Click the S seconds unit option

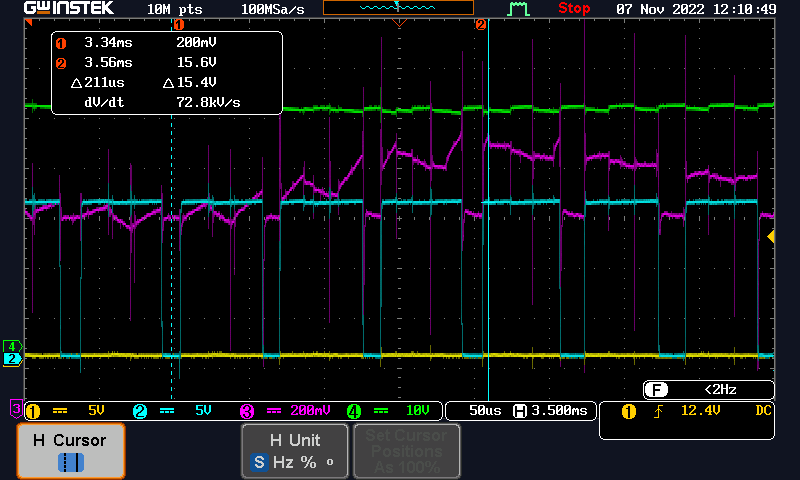259,463
